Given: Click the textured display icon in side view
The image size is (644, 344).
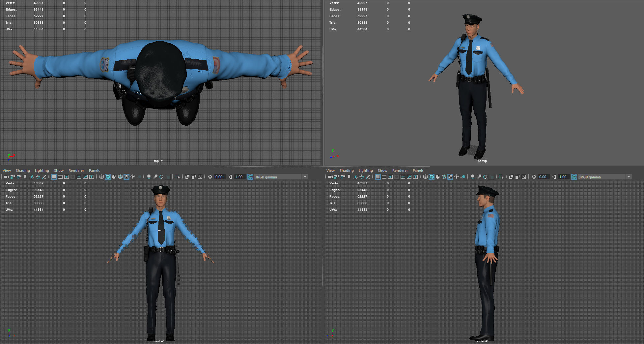Looking at the screenshot, I should coord(449,177).
